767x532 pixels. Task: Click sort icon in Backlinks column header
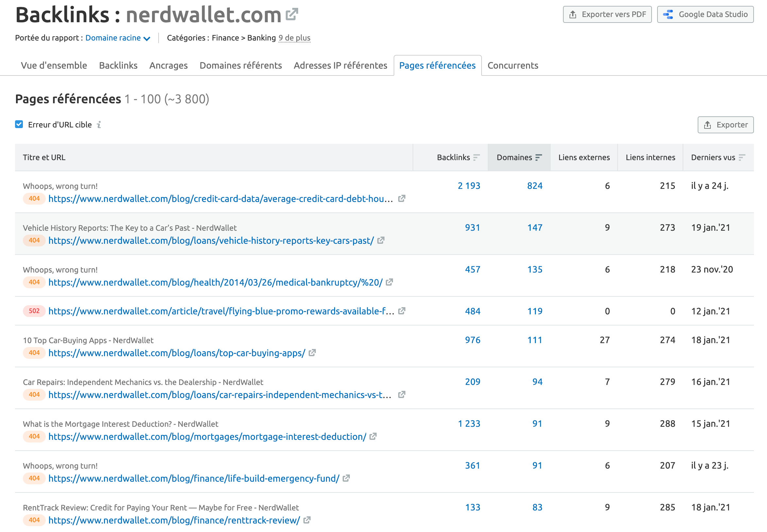477,157
